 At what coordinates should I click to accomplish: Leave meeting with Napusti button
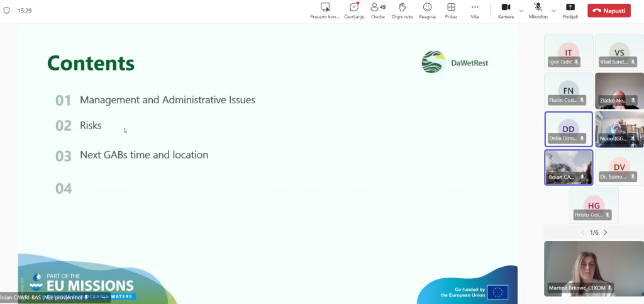click(x=609, y=11)
